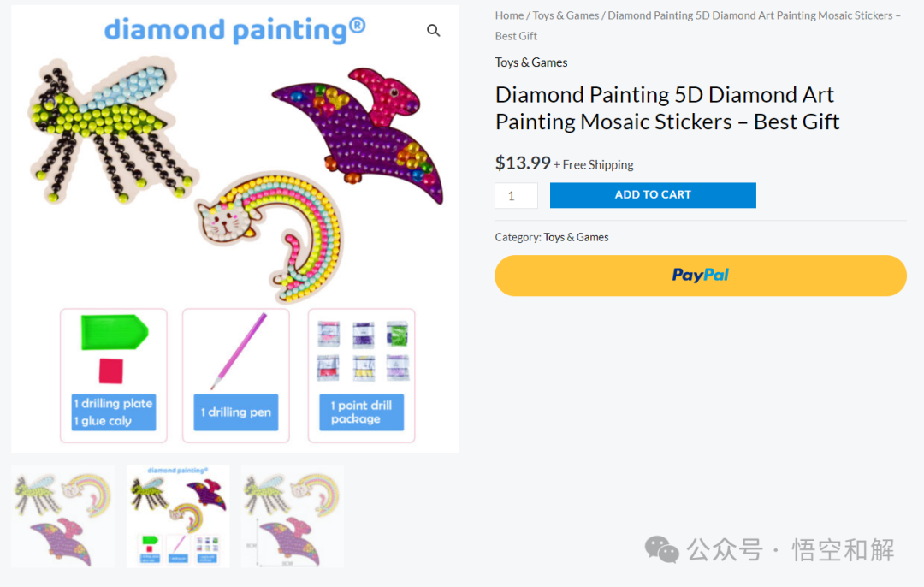
Task: Click the point drill package bags icon
Action: [x=363, y=351]
